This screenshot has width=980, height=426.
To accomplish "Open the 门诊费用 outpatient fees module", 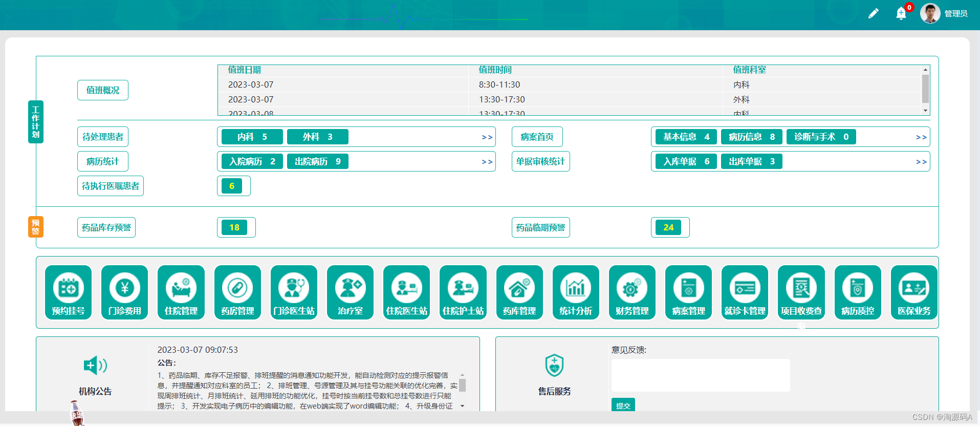I will [124, 292].
